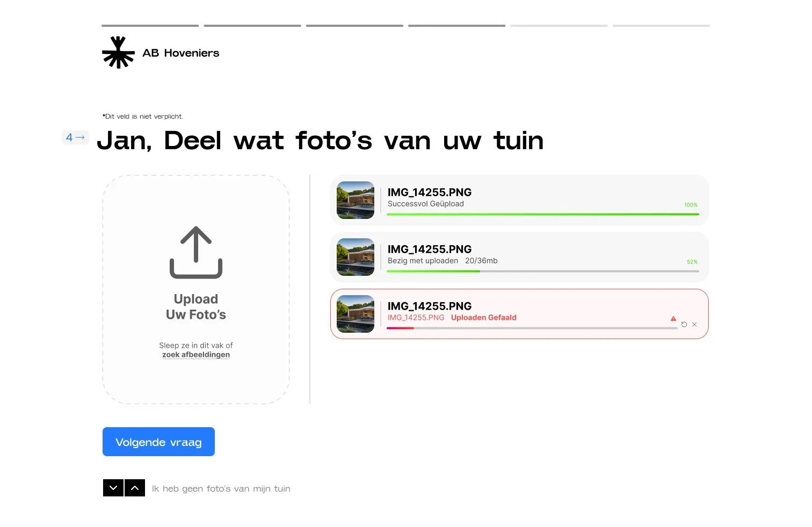Click the "20/36mb" upload size text

(481, 261)
